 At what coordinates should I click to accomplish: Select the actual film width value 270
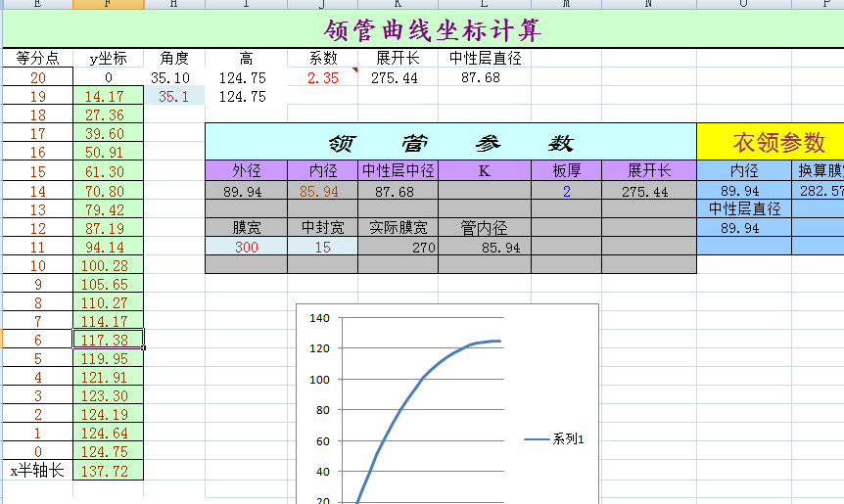click(399, 247)
